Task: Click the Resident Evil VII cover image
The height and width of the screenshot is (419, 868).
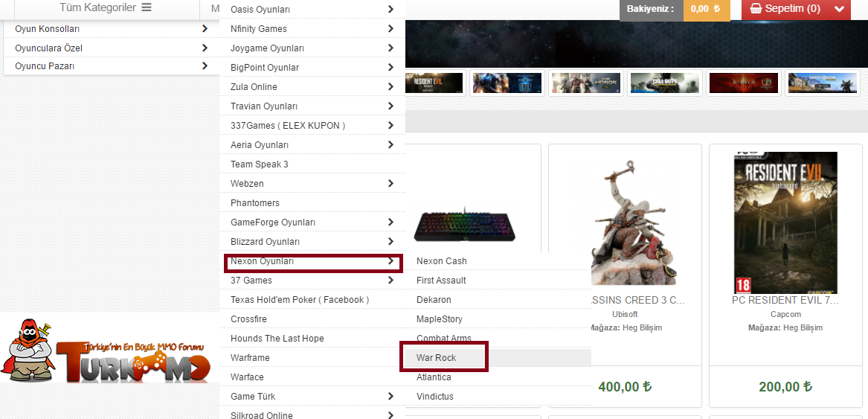Action: [x=785, y=223]
